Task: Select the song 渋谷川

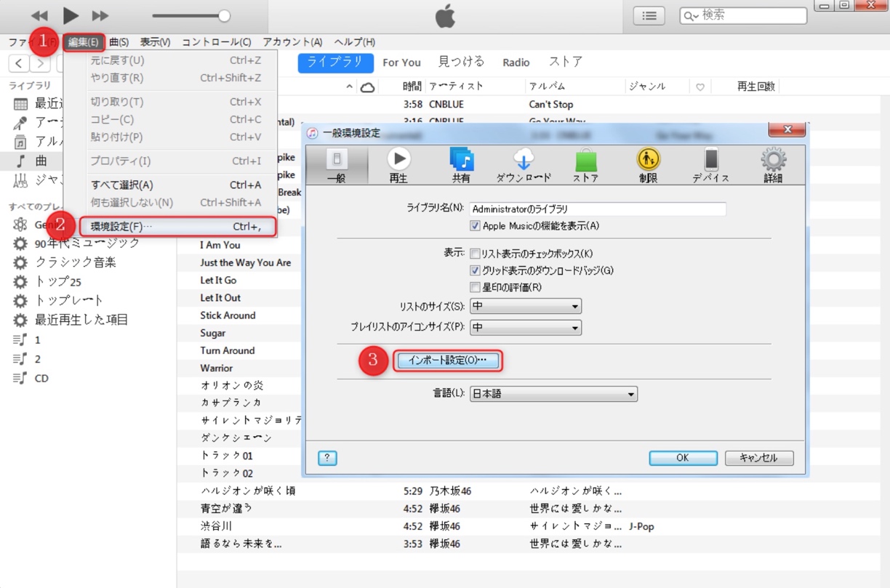Action: 216,526
